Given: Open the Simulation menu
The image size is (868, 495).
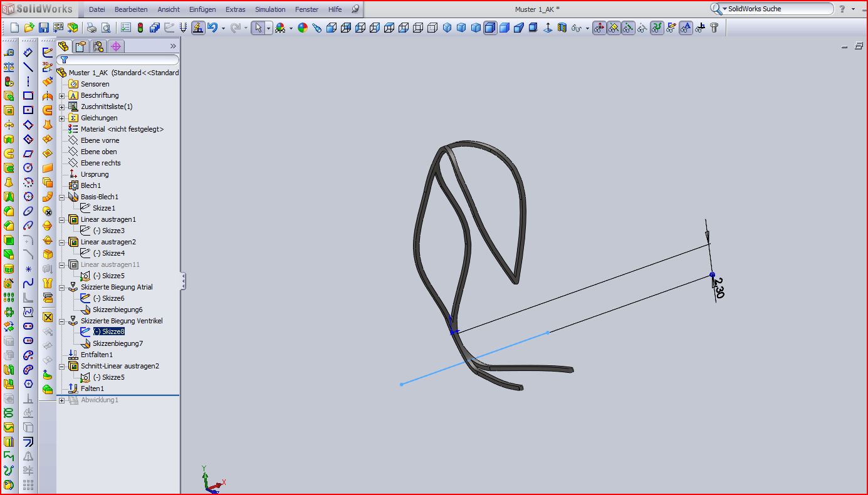Looking at the screenshot, I should point(270,9).
